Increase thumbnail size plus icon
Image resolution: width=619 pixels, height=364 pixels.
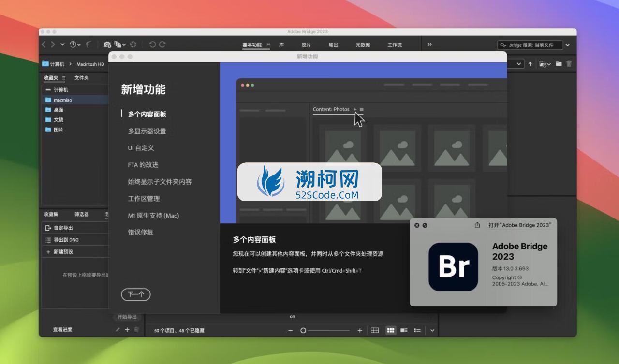pyautogui.click(x=360, y=331)
